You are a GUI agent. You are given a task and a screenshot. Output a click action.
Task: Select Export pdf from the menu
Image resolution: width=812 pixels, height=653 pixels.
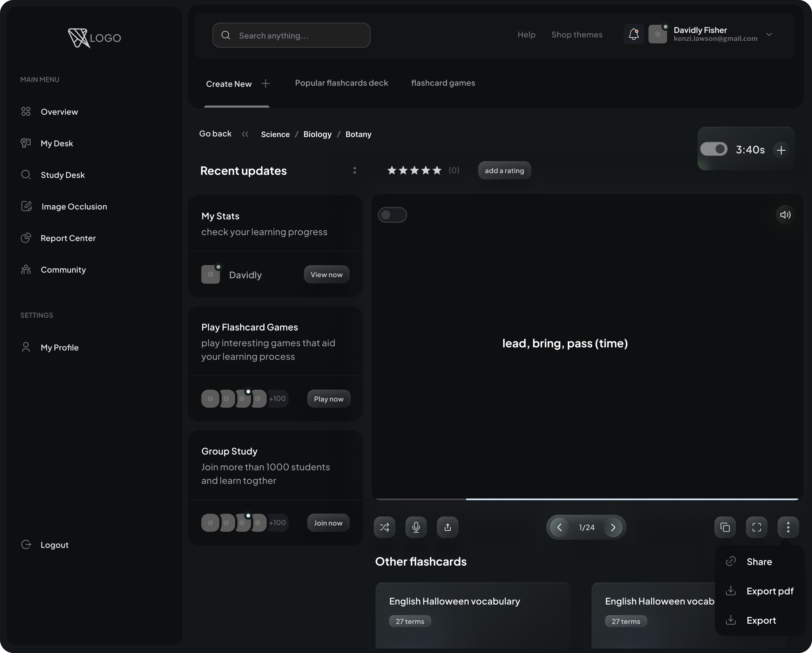coord(770,591)
